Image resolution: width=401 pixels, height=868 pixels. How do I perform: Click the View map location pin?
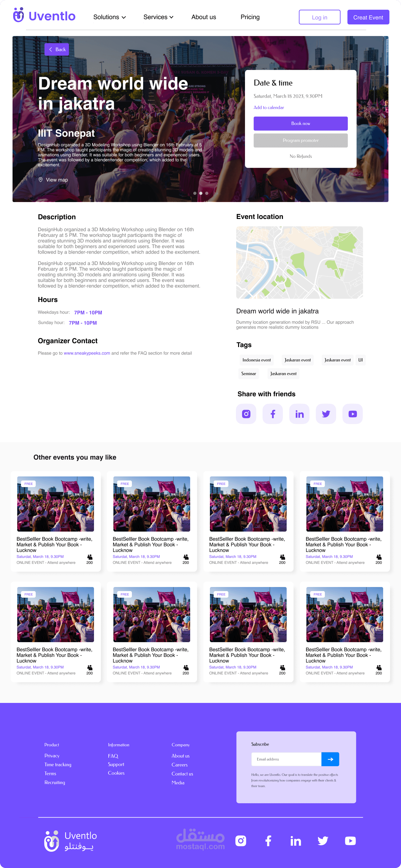40,179
